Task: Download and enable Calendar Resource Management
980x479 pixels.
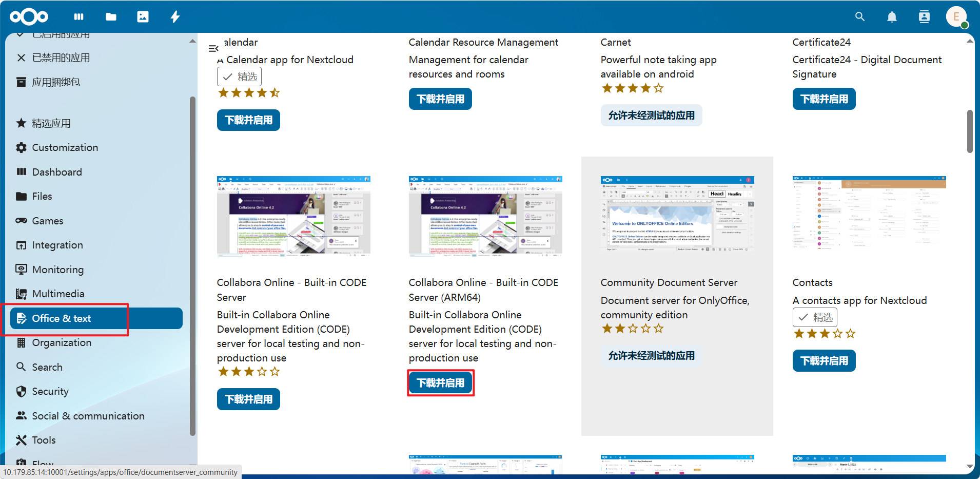Action: pyautogui.click(x=440, y=99)
